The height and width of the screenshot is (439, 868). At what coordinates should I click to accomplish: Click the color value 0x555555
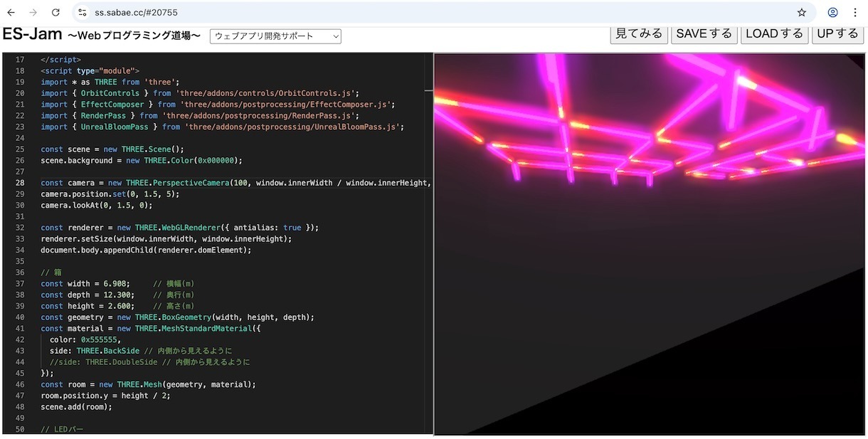coord(100,339)
